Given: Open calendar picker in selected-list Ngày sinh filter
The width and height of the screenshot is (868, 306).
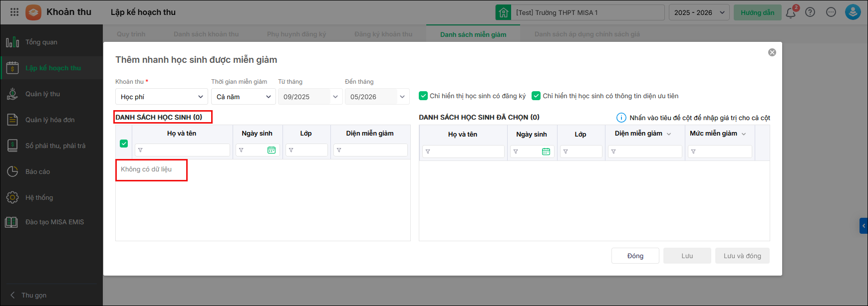Looking at the screenshot, I should click(546, 152).
